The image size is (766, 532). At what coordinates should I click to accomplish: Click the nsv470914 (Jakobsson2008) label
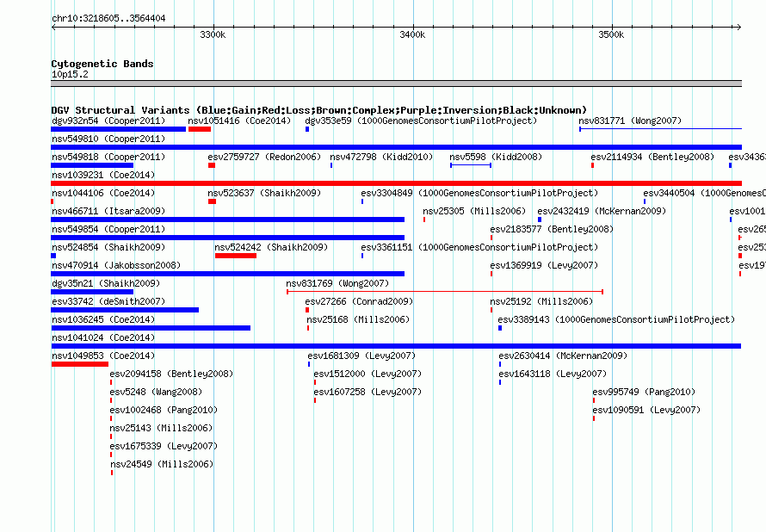coord(116,265)
